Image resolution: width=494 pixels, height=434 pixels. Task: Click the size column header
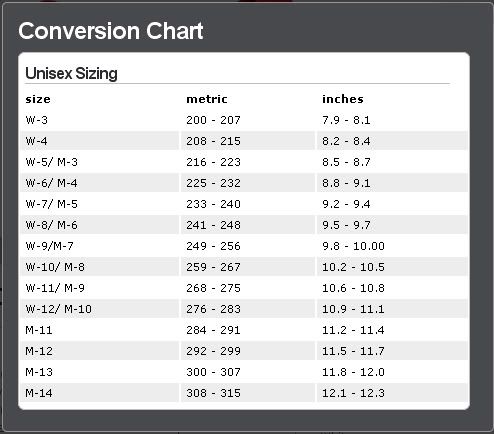point(38,99)
